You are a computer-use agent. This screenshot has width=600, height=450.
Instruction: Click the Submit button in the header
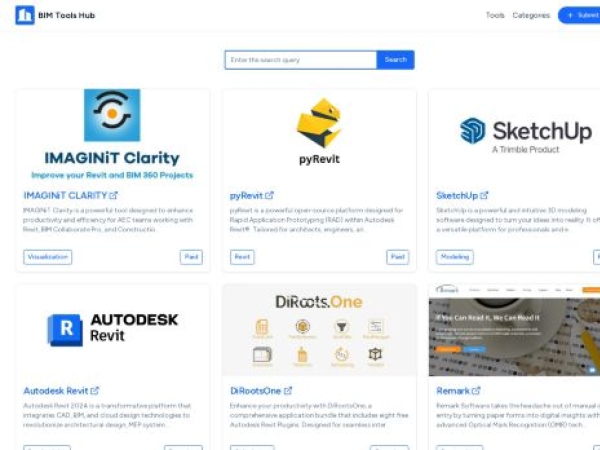point(580,16)
